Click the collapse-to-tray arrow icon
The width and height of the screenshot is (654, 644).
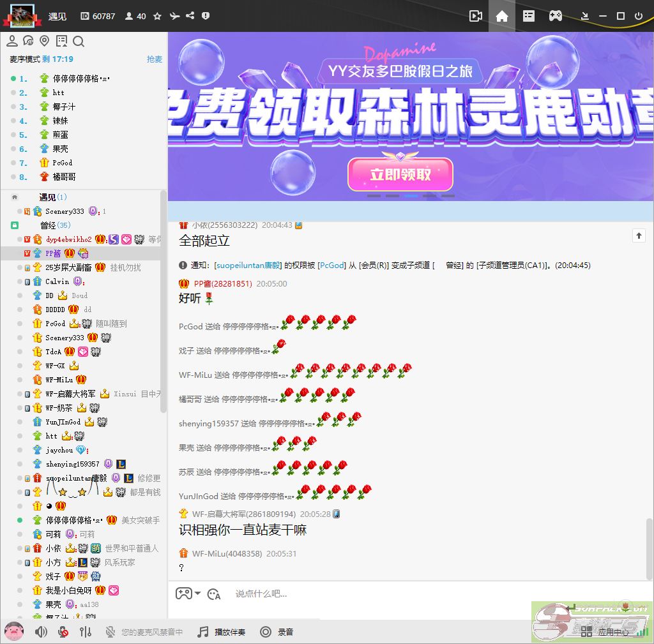(x=585, y=16)
